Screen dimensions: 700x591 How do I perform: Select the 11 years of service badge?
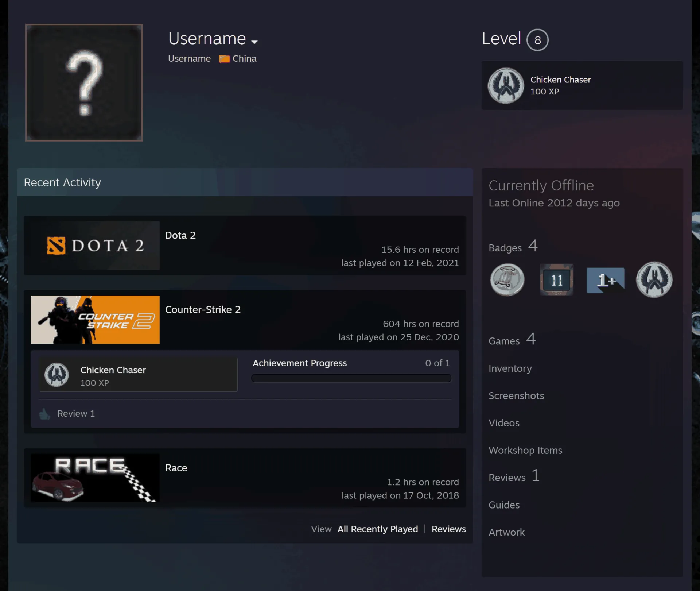(x=556, y=280)
